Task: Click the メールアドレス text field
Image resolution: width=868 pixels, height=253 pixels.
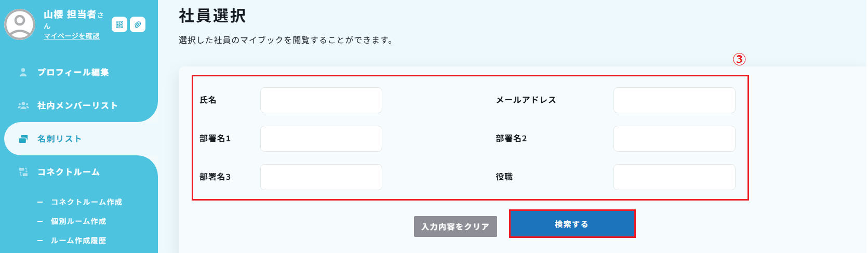Action: [x=674, y=100]
